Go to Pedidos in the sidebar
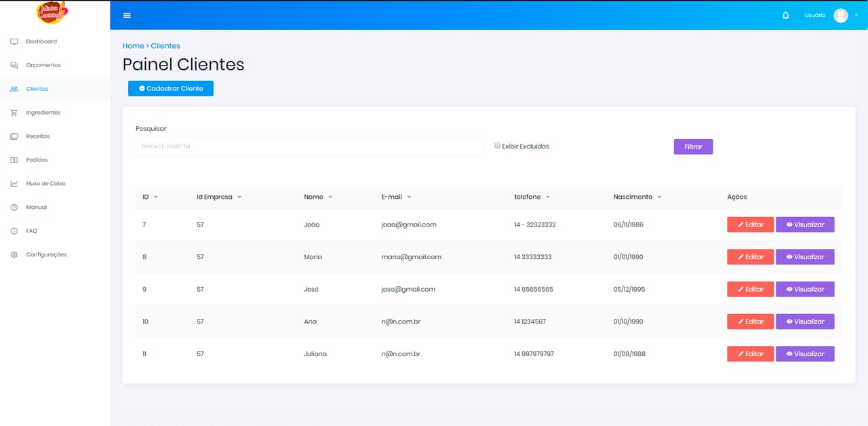868x426 pixels. pyautogui.click(x=37, y=160)
